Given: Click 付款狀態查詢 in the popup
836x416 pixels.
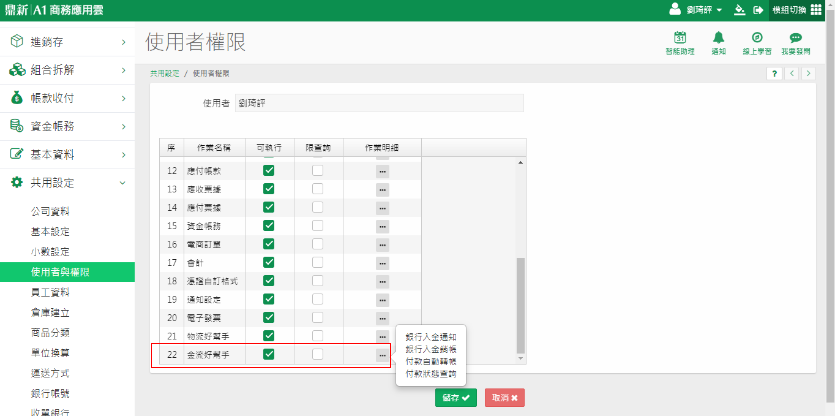Looking at the screenshot, I should (x=431, y=374).
